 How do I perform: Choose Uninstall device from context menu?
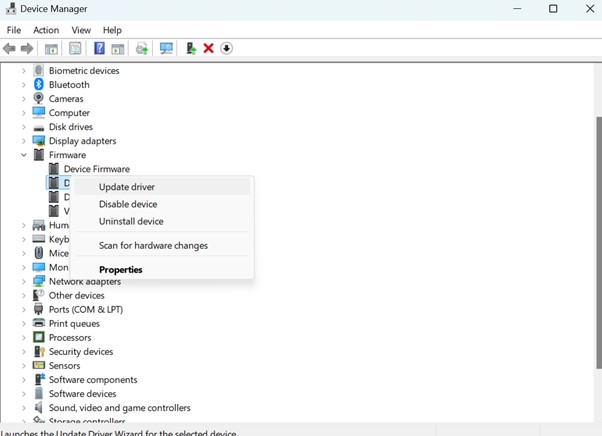click(x=162, y=221)
